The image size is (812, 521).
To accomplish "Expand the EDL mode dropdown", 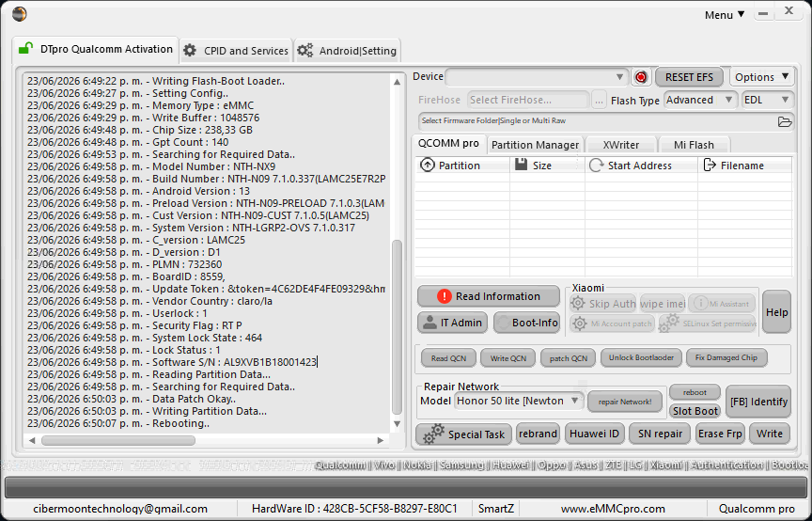I will pyautogui.click(x=767, y=100).
